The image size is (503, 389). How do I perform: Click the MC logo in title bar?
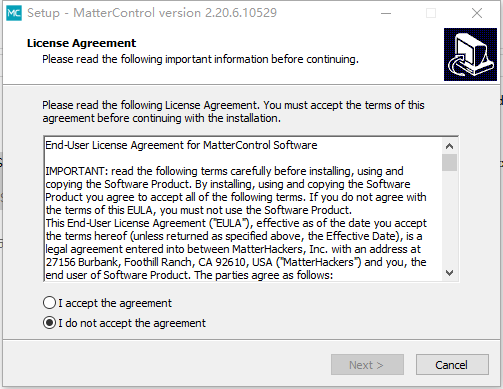coord(14,13)
